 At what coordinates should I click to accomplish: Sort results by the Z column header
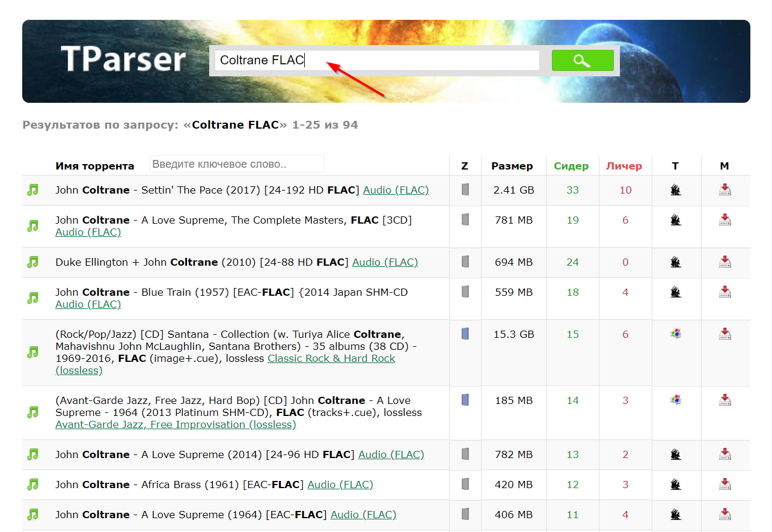tap(465, 166)
